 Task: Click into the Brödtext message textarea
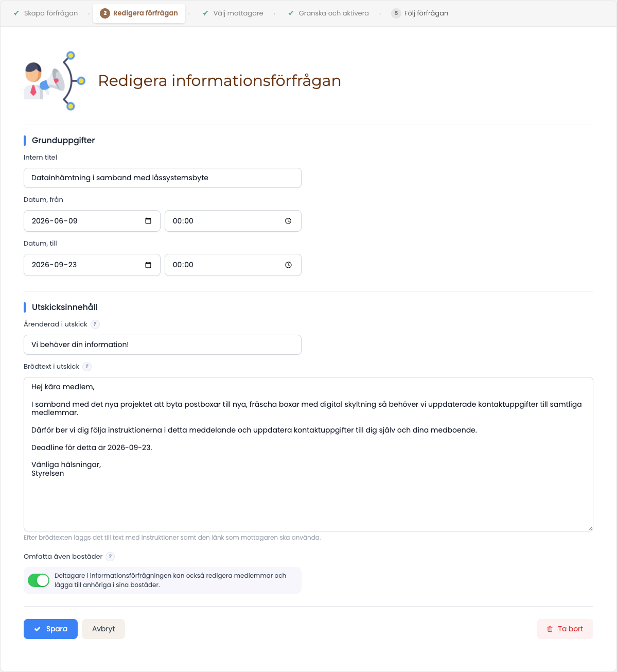308,454
